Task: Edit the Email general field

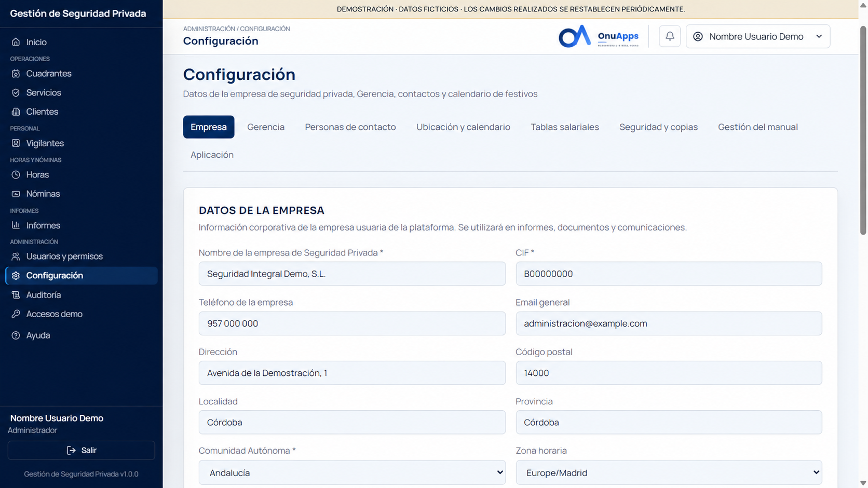Action: pos(669,323)
